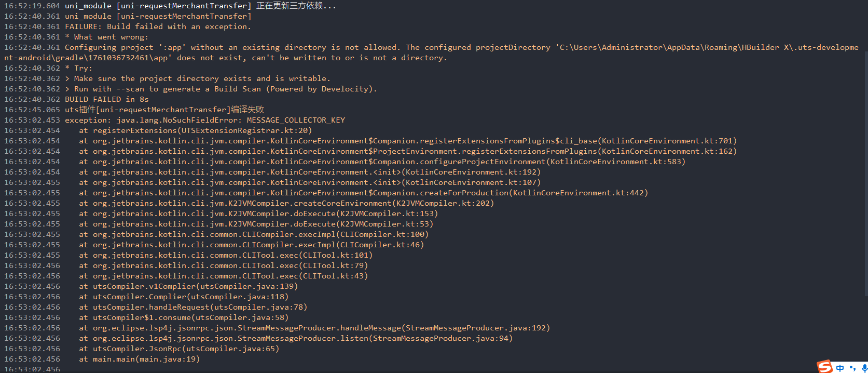Click the Sogou input method logo
The width and height of the screenshot is (868, 373).
825,367
